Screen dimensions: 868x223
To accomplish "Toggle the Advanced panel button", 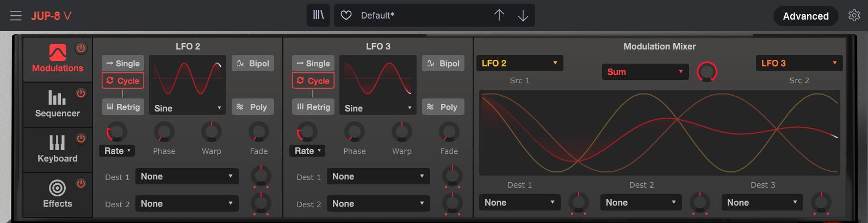I will tap(805, 16).
